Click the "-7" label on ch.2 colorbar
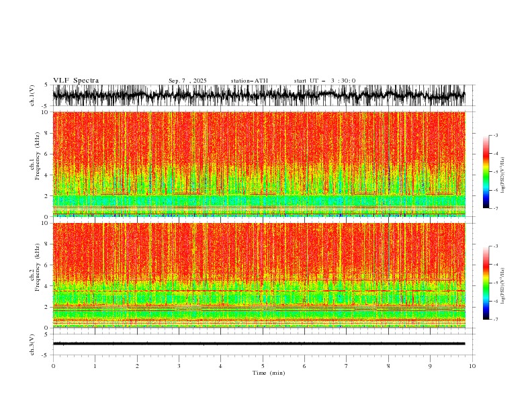Image resolution: width=532 pixels, height=411 pixels. 495,320
